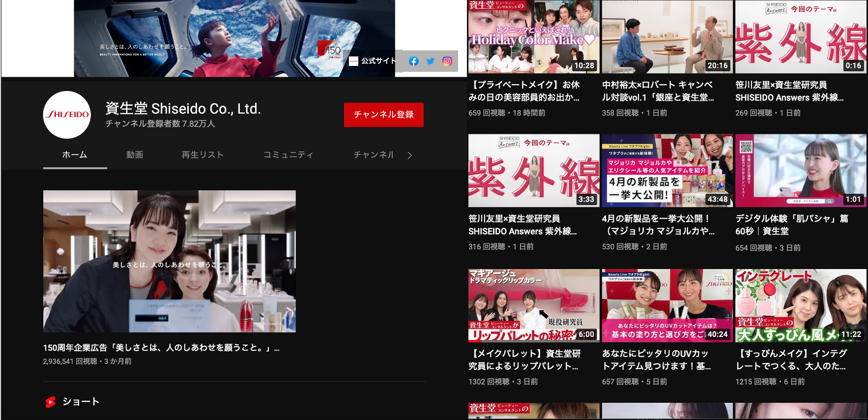
Task: Open the Twitter bird icon link
Action: (x=431, y=61)
